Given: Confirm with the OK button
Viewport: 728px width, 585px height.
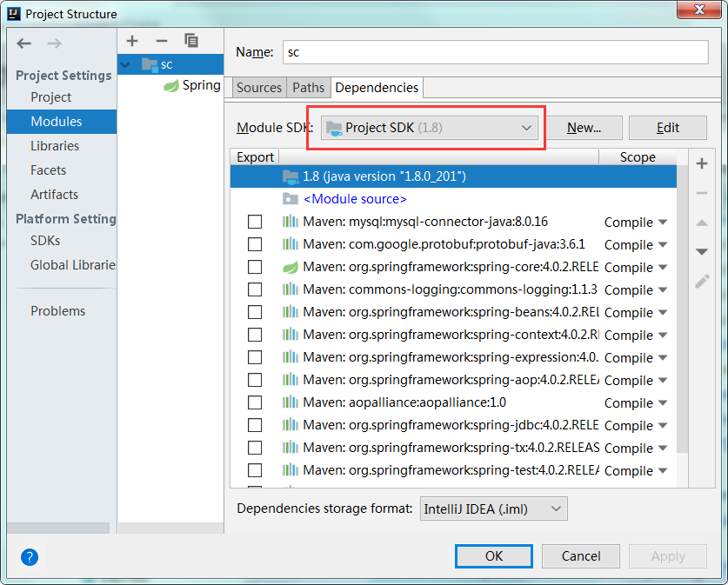Looking at the screenshot, I should pos(493,556).
